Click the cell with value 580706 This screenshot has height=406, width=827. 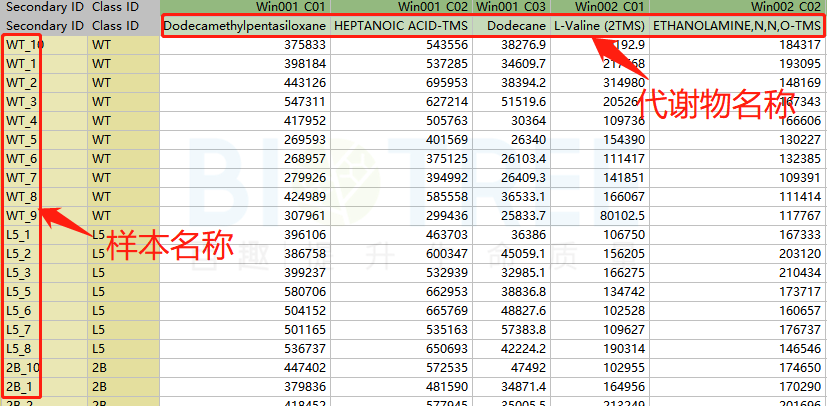click(x=245, y=291)
